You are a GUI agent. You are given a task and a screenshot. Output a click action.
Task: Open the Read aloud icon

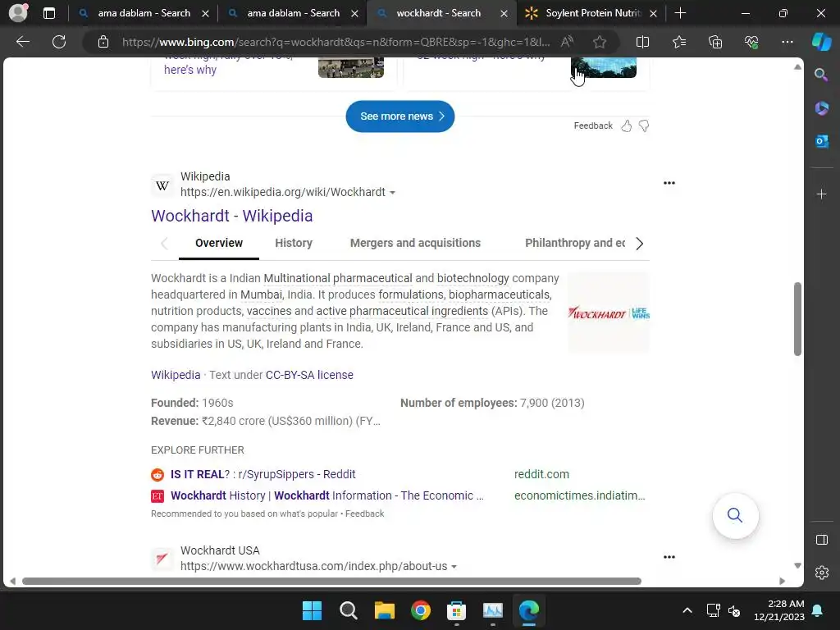(568, 42)
